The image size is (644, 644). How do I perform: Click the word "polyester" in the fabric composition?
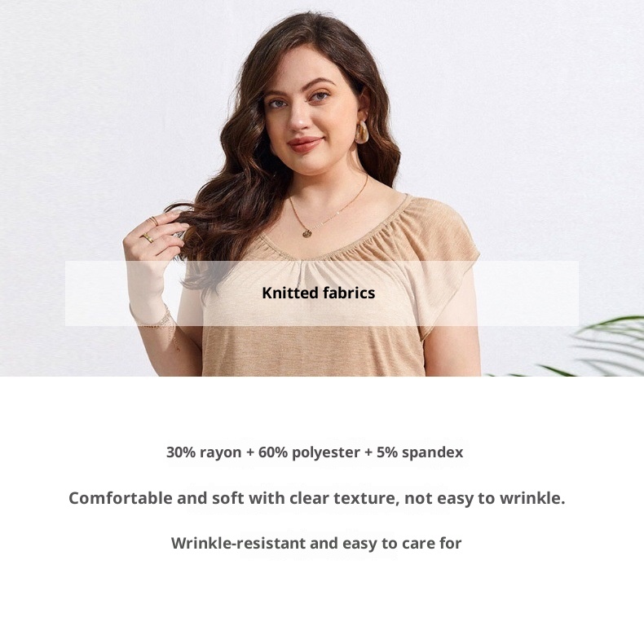[326, 453]
